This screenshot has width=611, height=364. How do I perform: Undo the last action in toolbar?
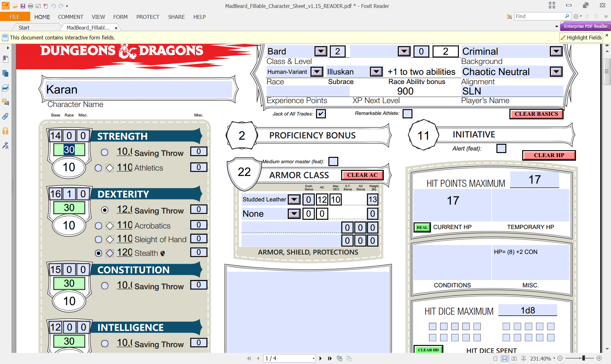tap(53, 6)
